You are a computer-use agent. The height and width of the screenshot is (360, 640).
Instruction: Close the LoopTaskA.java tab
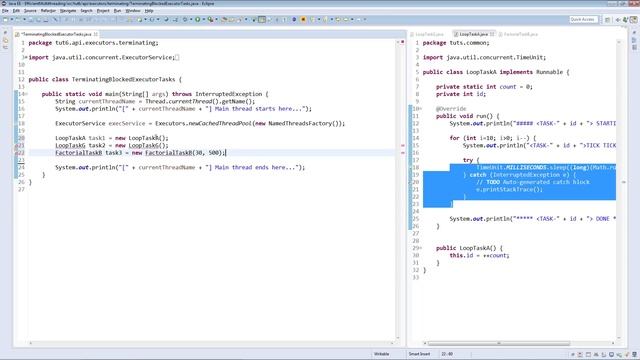point(492,34)
